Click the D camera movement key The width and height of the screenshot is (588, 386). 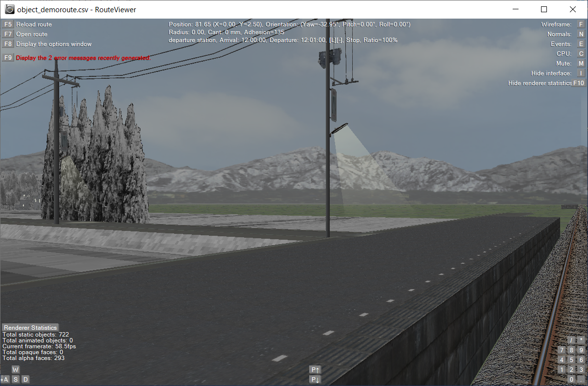[25, 379]
